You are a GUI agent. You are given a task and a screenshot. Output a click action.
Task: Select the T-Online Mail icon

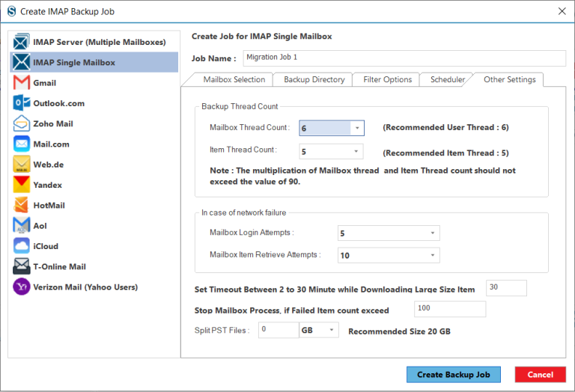point(21,266)
